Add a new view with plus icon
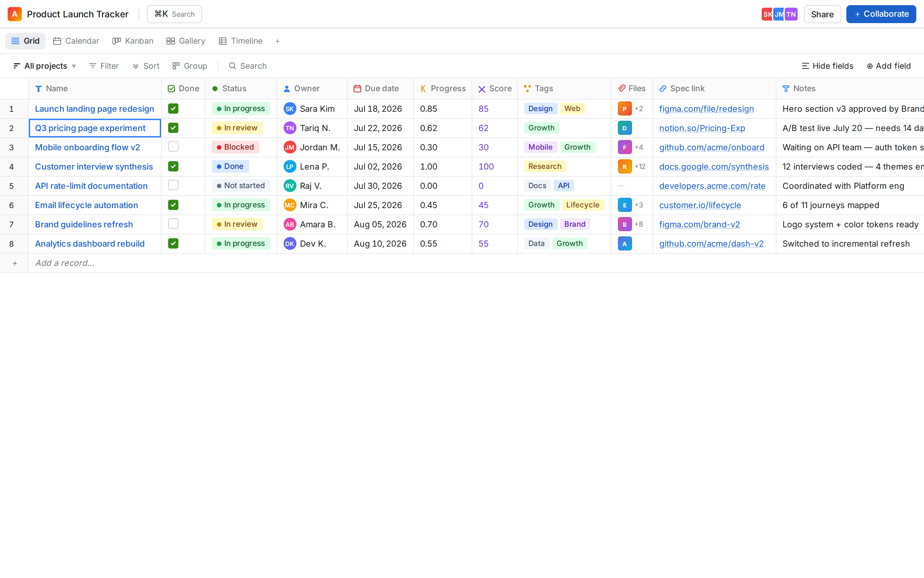This screenshot has width=924, height=578. pos(278,41)
